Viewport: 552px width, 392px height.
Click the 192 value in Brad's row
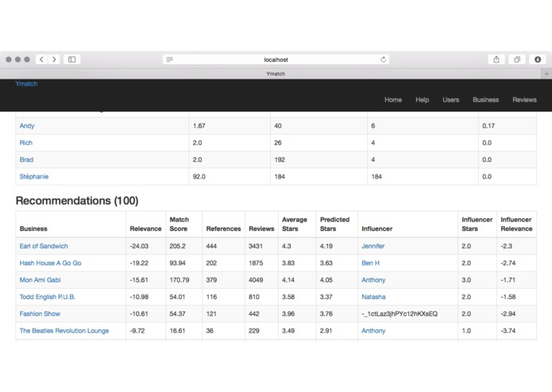coord(280,159)
